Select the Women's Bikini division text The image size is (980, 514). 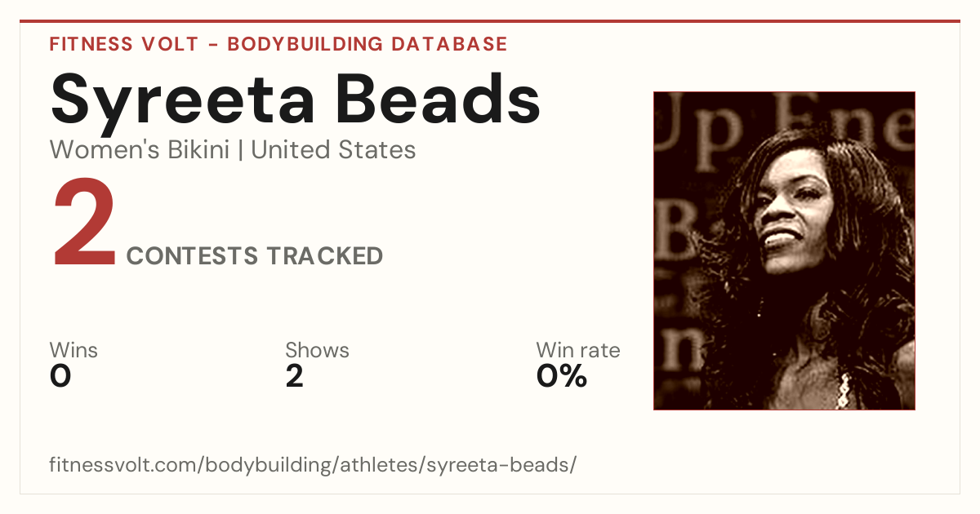[140, 150]
